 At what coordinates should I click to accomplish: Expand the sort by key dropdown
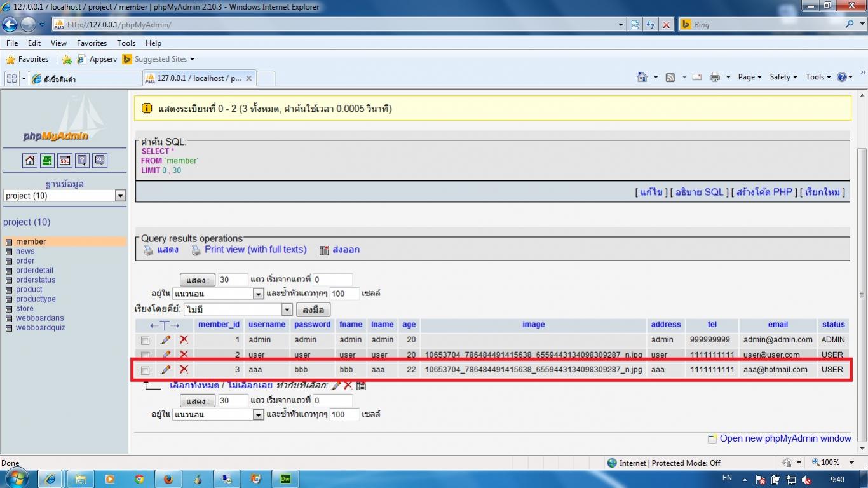coord(287,310)
